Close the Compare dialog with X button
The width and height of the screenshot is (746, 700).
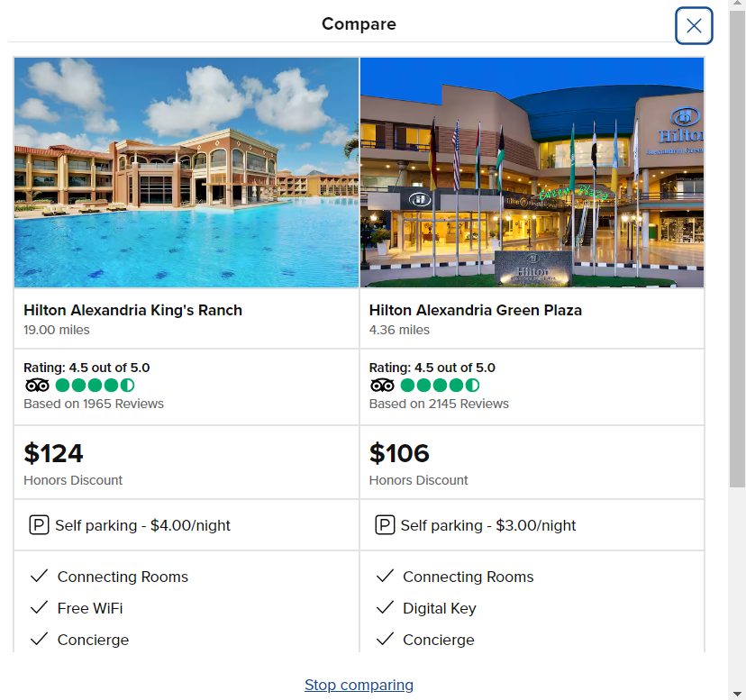pyautogui.click(x=694, y=26)
